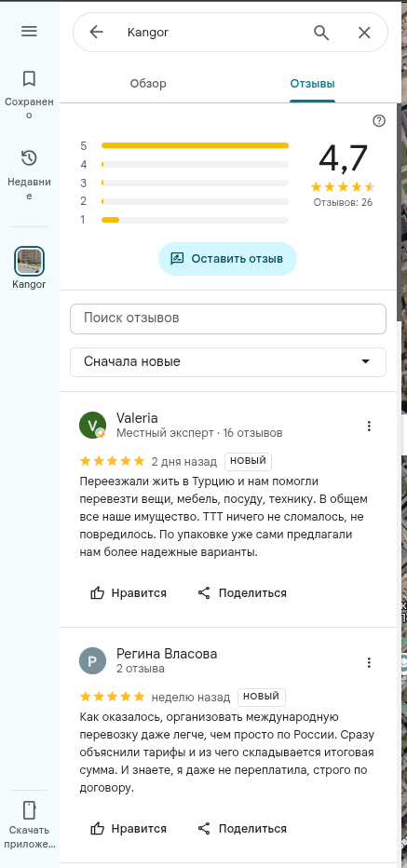The image size is (407, 868).
Task: Open Saved places bookmark icon
Action: 29,78
